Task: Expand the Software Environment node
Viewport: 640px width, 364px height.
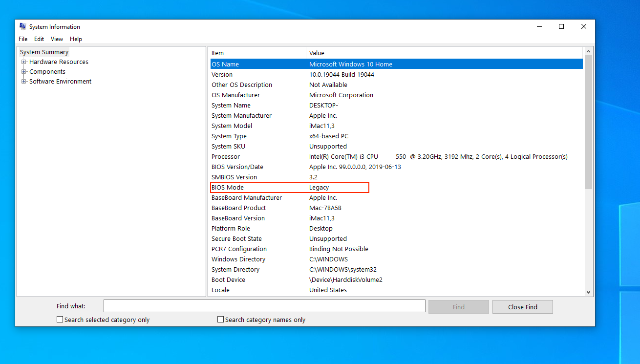Action: [23, 82]
